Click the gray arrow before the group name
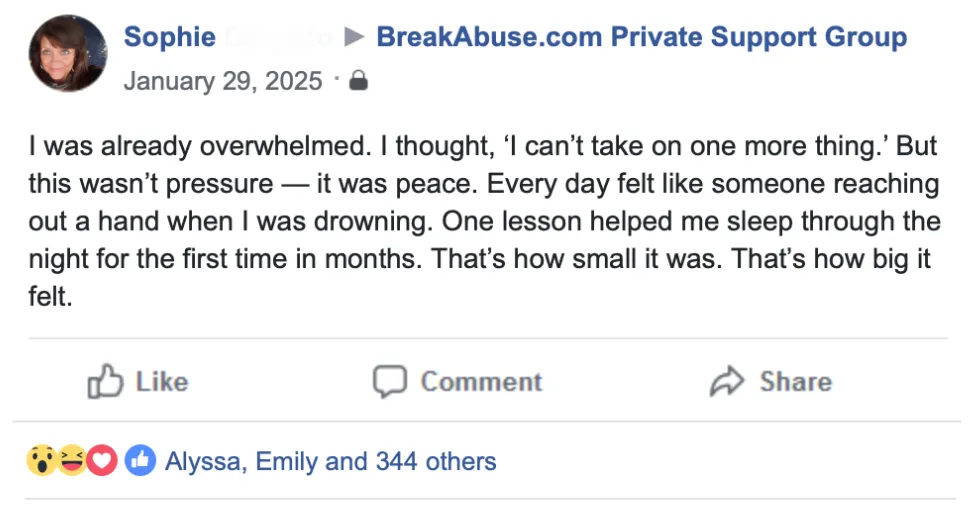Screen dimensions: 974x518 coord(355,37)
